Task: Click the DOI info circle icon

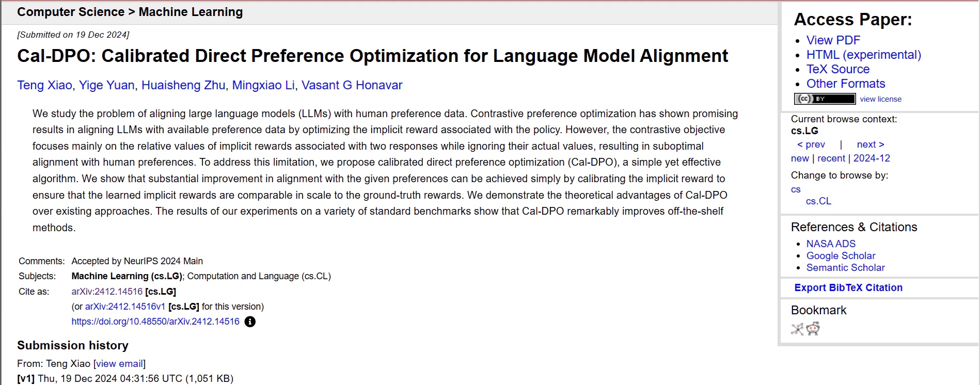Action: [x=250, y=322]
